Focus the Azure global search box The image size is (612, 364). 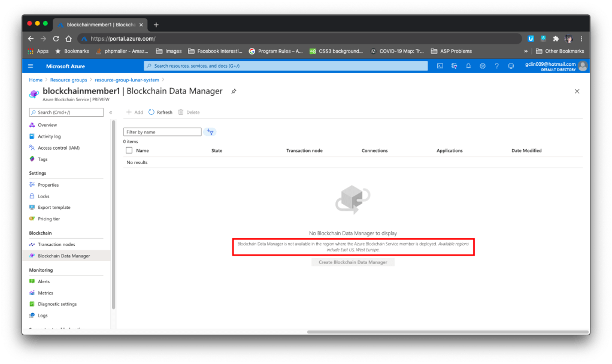(286, 66)
